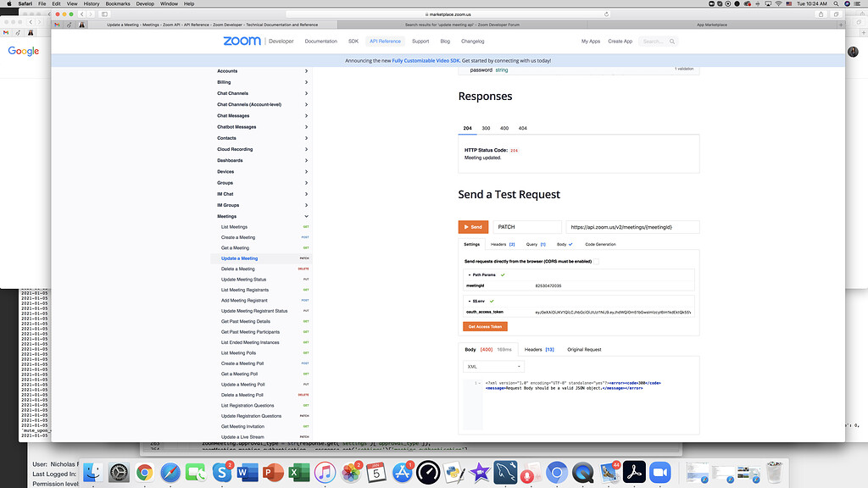
Task: Switch to the Code Generation tab
Action: click(x=598, y=244)
